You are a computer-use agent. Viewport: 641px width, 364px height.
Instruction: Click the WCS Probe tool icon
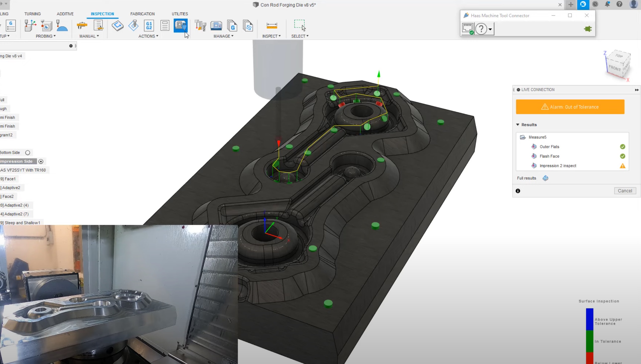click(x=30, y=26)
